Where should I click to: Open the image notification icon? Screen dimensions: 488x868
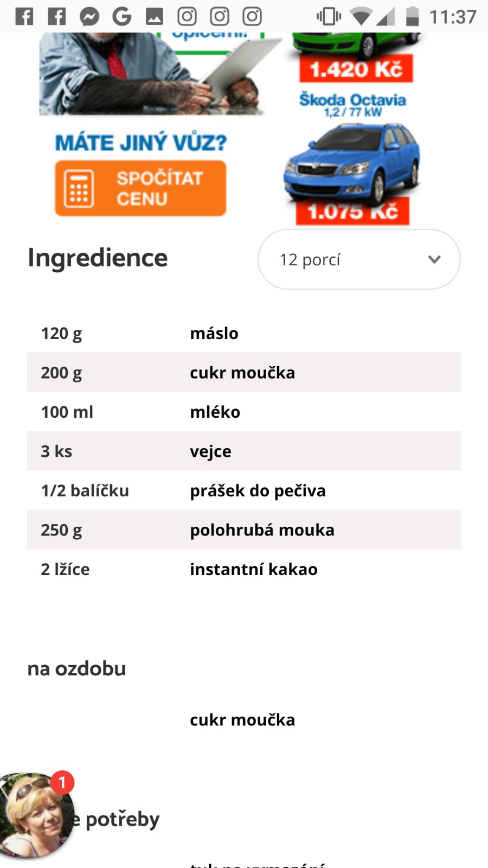[x=155, y=17]
